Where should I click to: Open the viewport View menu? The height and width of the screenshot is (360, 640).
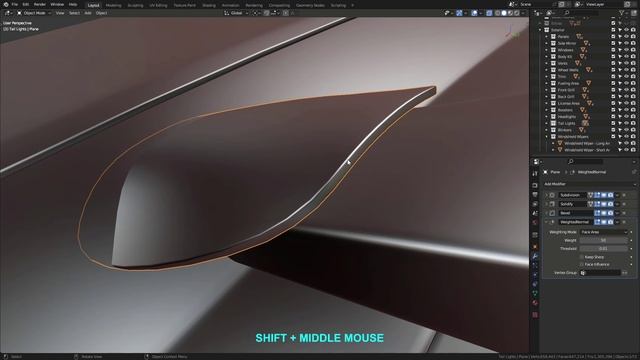pos(60,13)
